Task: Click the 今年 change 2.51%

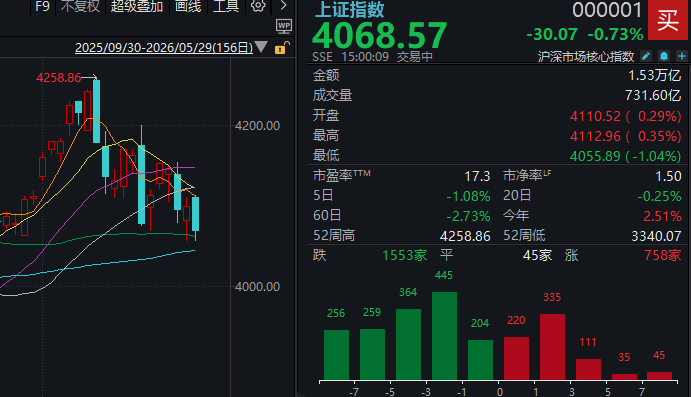Action: (662, 216)
